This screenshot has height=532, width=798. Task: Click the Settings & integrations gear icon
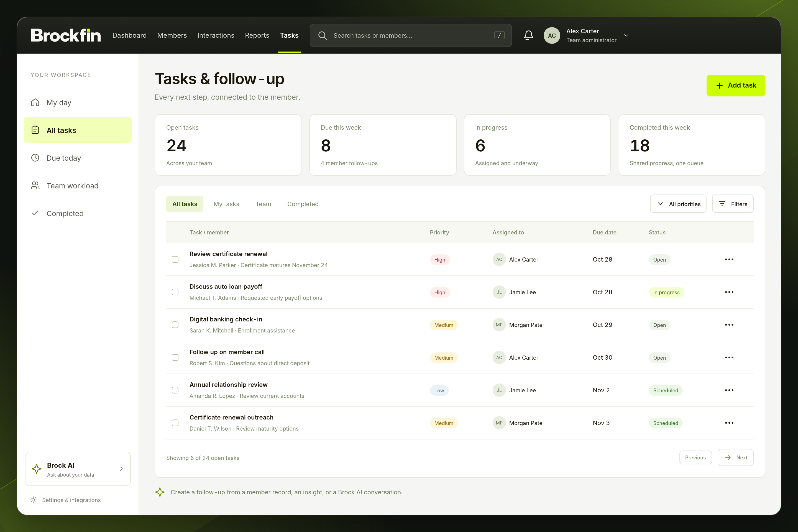click(x=33, y=500)
